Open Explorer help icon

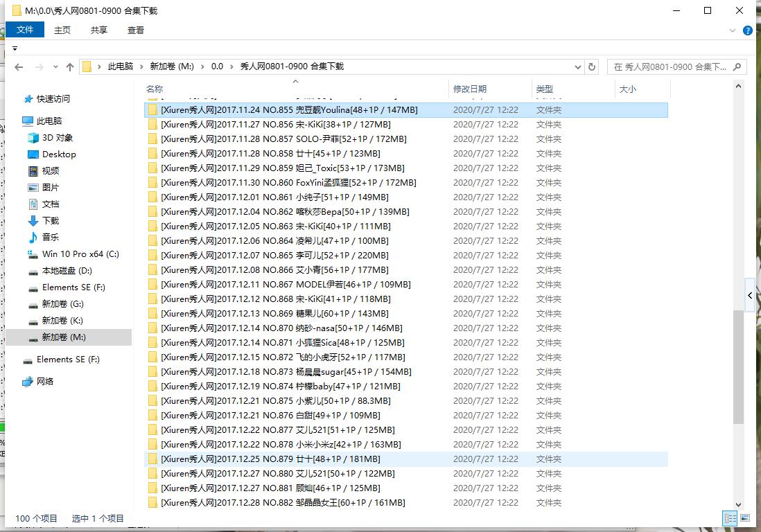point(747,30)
